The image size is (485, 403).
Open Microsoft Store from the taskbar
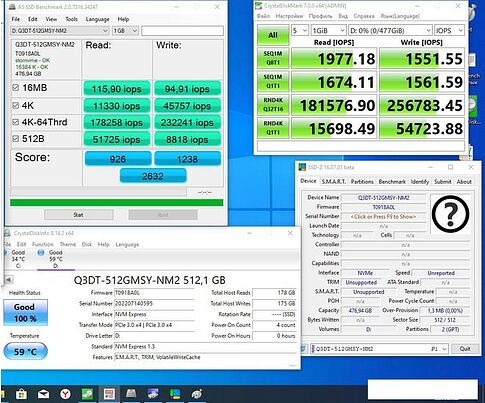(x=21, y=394)
